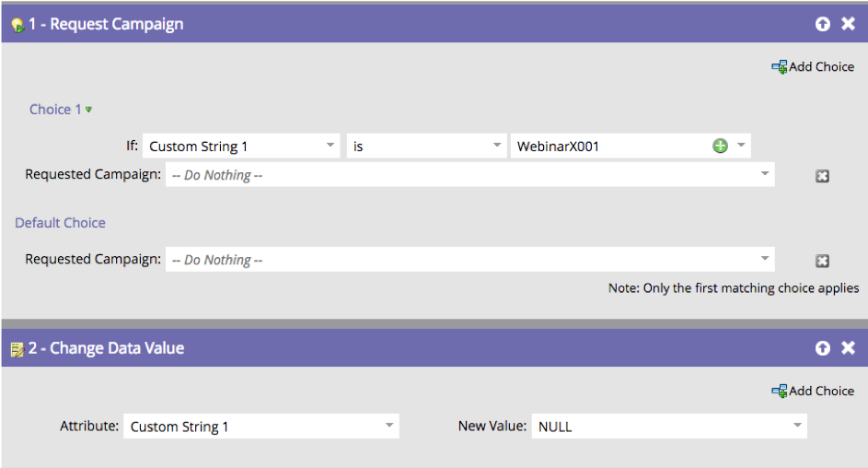Screen dimensions: 868x468
Task: Open the If field Custom String 1 dropdown
Action: [x=330, y=146]
